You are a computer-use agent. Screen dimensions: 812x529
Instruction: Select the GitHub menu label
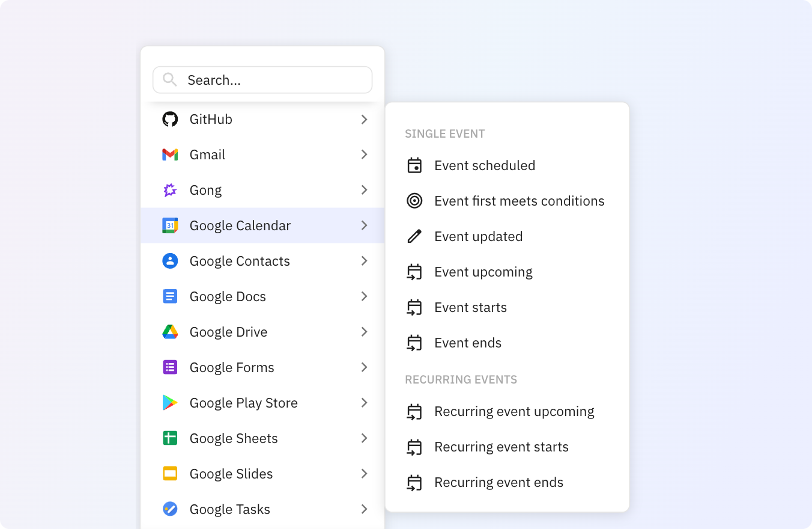tap(211, 119)
